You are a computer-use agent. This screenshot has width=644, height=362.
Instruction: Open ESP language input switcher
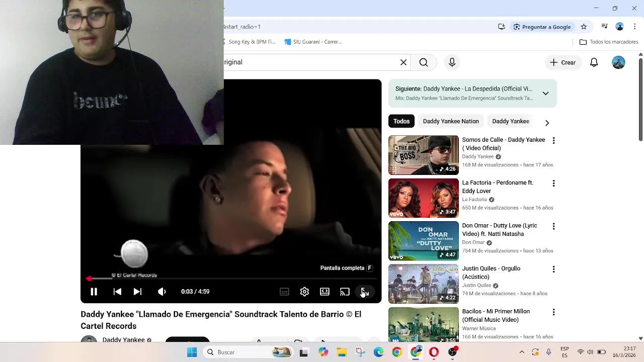click(565, 352)
